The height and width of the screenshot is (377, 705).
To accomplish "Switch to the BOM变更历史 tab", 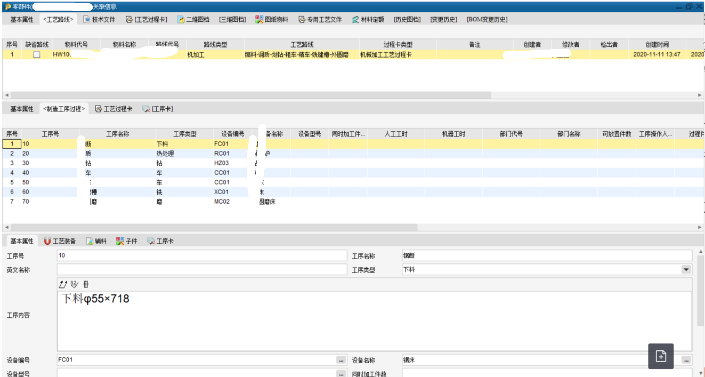I will pyautogui.click(x=487, y=19).
